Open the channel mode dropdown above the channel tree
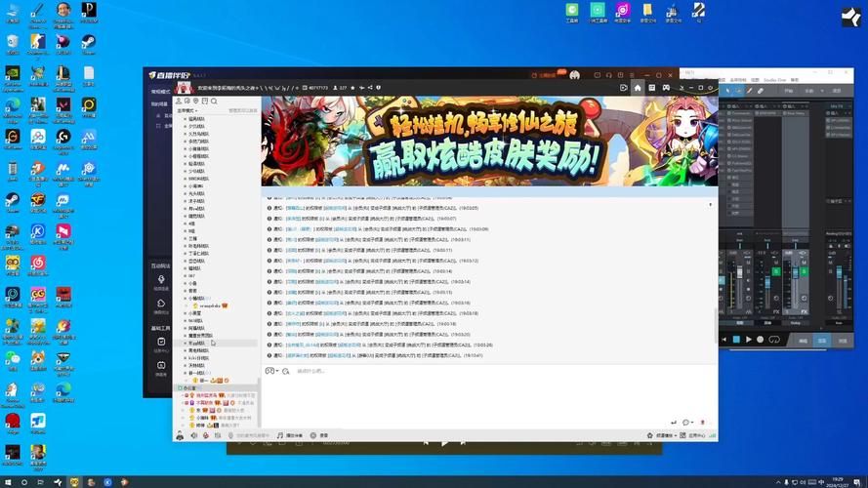The height and width of the screenshot is (488, 868). click(x=187, y=110)
